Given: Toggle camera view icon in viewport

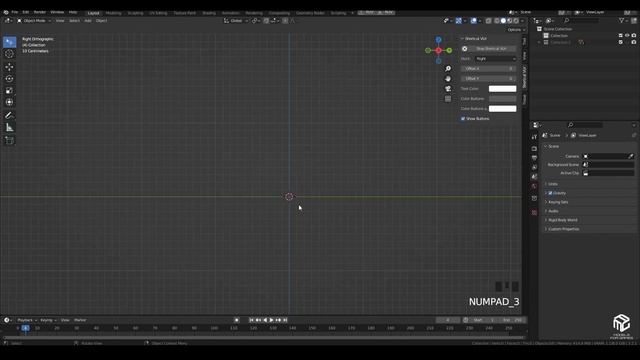Looking at the screenshot, I should [448, 89].
